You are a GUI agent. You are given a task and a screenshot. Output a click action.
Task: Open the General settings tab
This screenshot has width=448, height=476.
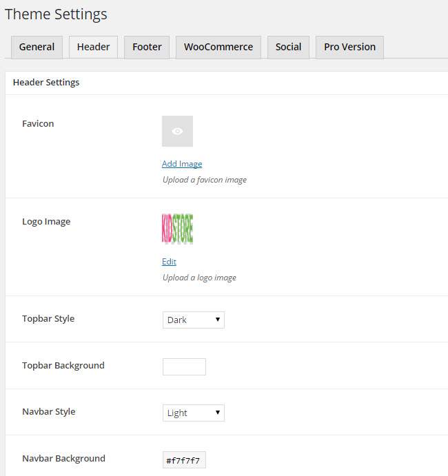37,47
